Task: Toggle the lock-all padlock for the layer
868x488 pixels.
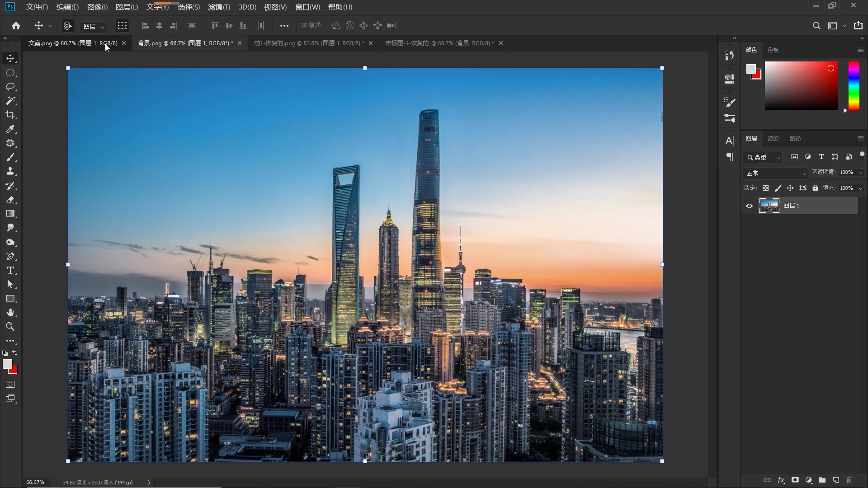Action: (x=815, y=188)
